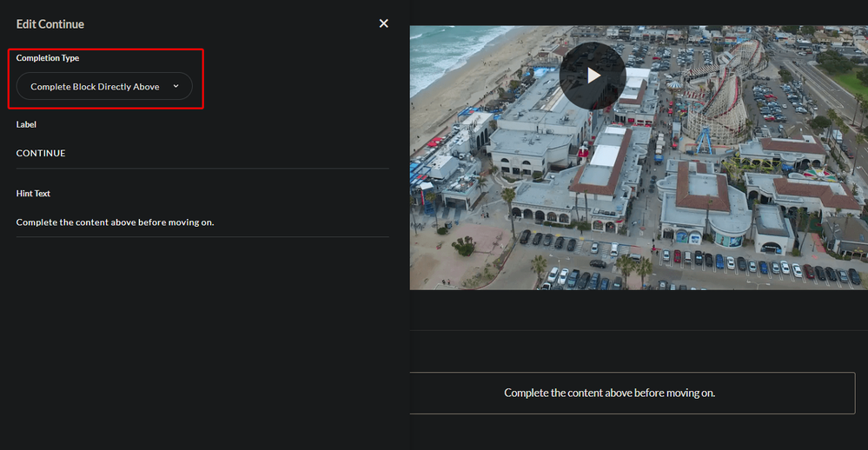Click the locked continue block in preview

[633, 393]
